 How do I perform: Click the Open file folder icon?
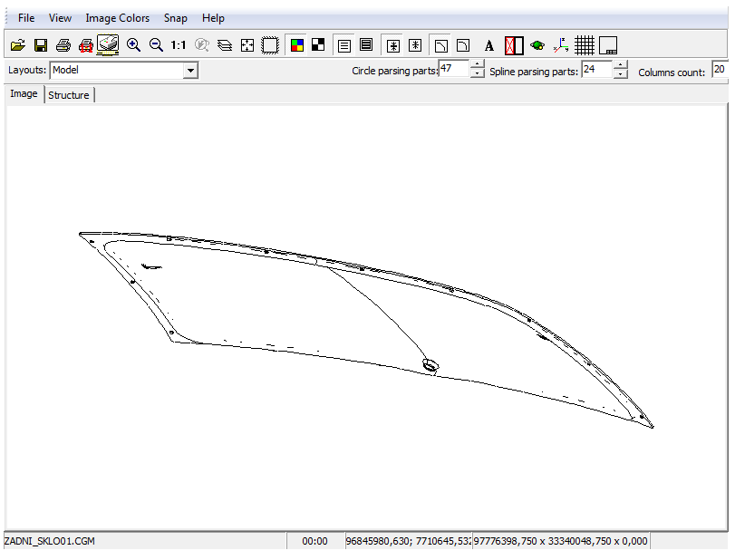click(x=18, y=45)
